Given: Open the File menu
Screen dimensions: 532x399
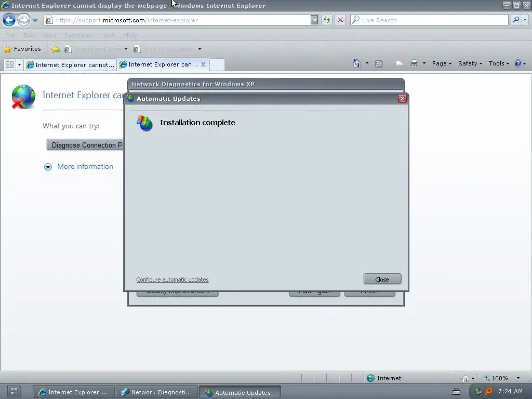Looking at the screenshot, I should click(10, 35).
